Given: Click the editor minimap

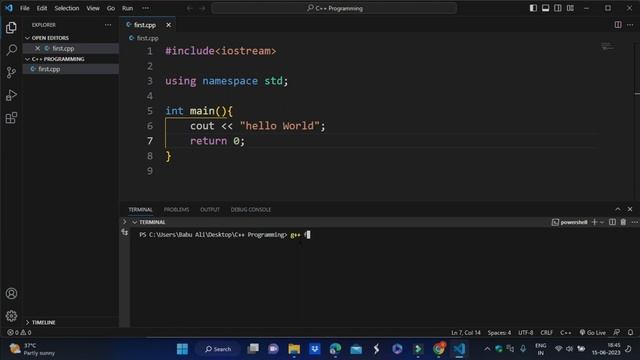Looking at the screenshot, I should pos(608,47).
